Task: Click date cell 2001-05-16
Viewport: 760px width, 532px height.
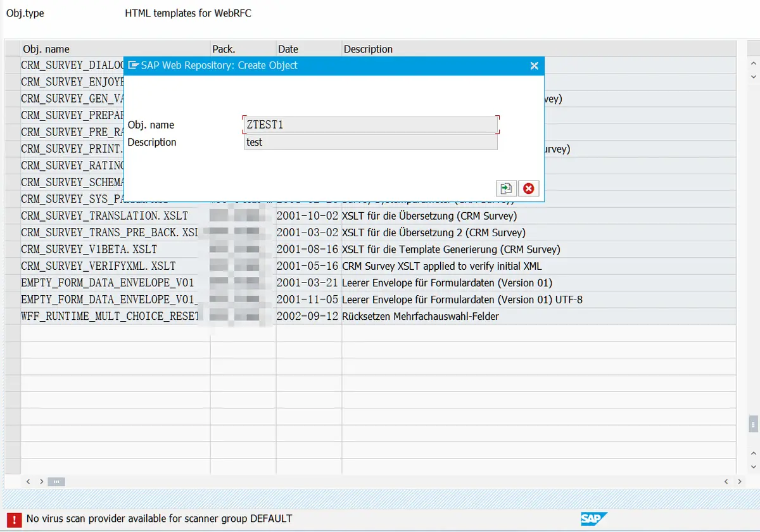Action: pos(308,266)
